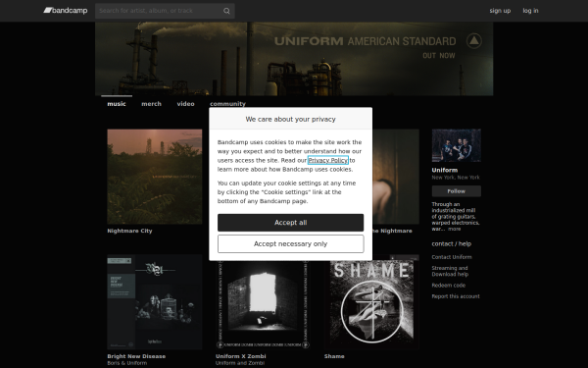
Task: Click the New York, New York location text
Action: 456,178
